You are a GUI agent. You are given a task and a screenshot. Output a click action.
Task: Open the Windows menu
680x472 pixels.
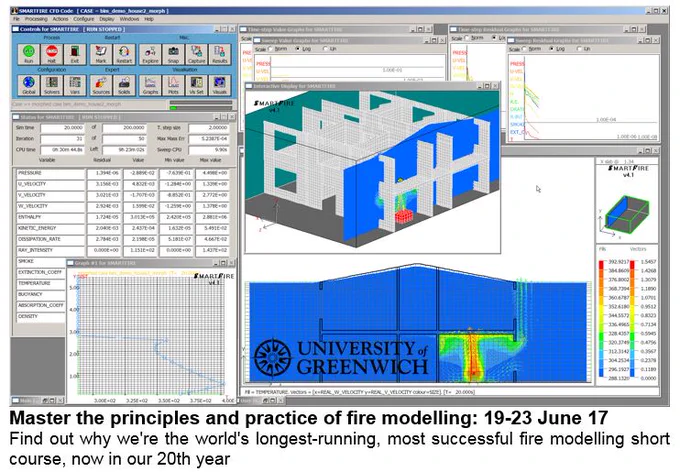pyautogui.click(x=129, y=19)
